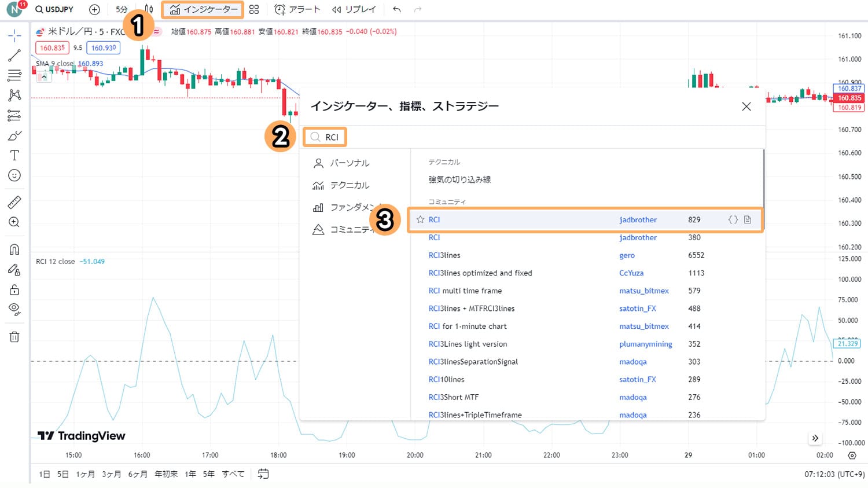Open the emoji icons tool
This screenshot has height=488, width=868.
coord(14,175)
